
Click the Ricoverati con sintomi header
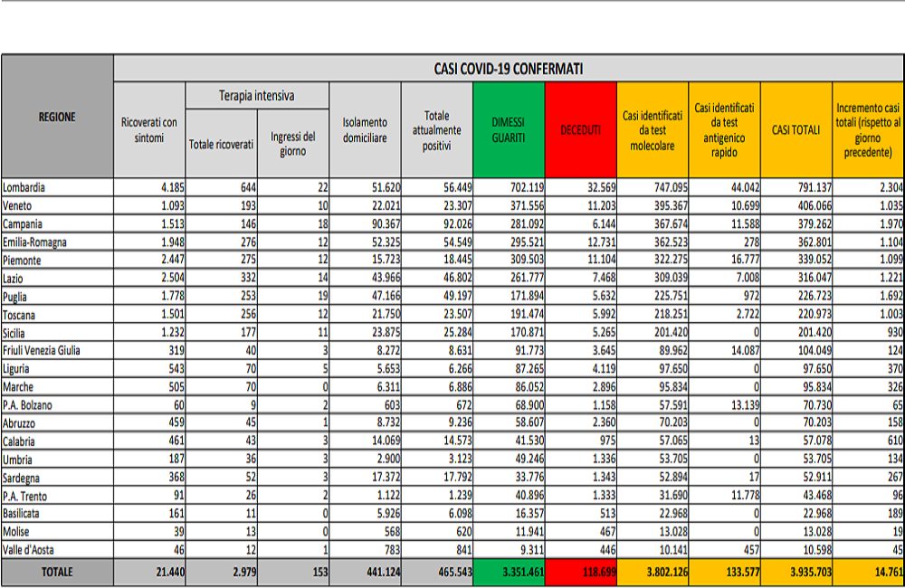coord(149,129)
